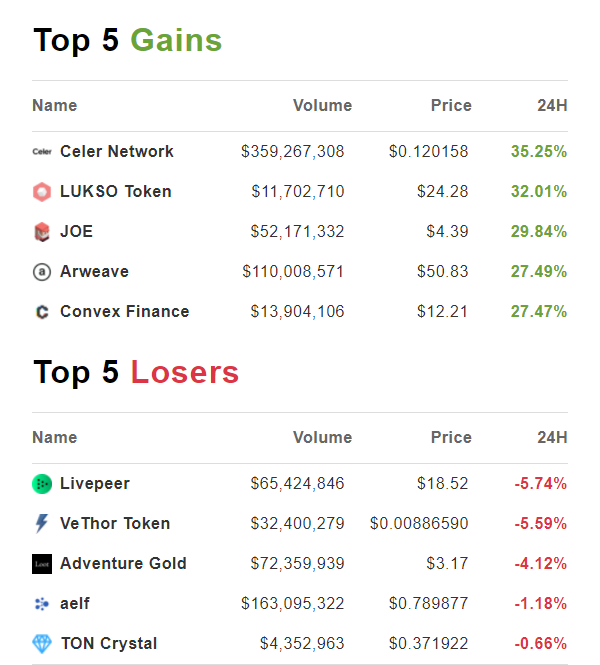Sort losers by 24H column header
Viewport: 600px width, 665px height.
click(552, 438)
